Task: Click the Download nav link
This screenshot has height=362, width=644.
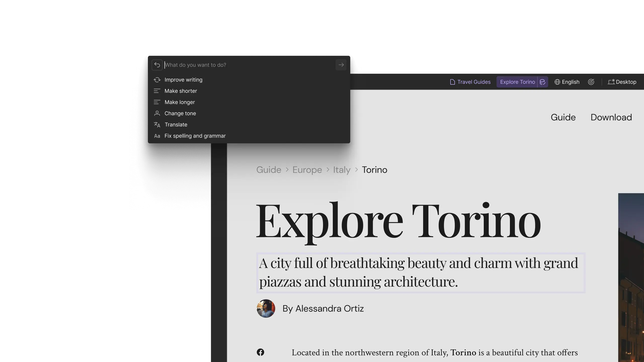Action: point(611,117)
